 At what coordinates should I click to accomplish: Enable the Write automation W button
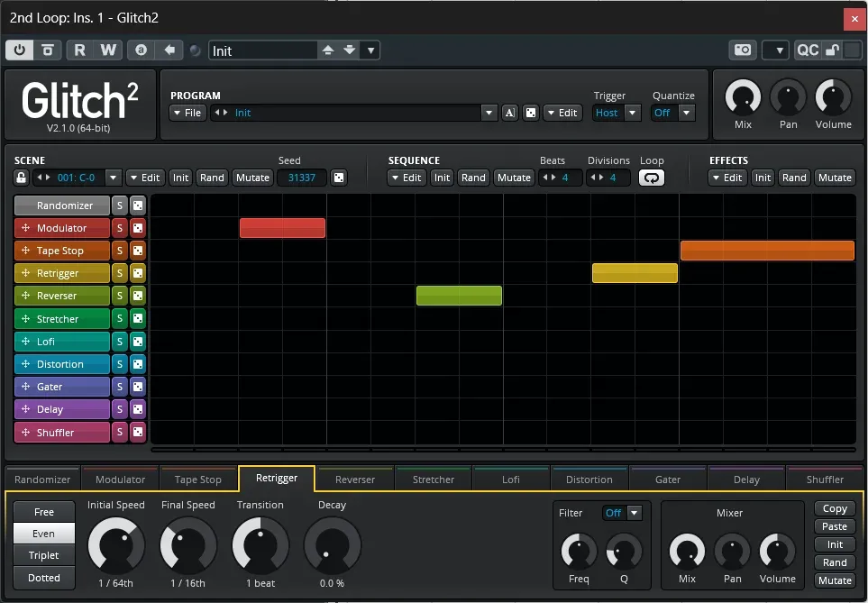click(108, 50)
